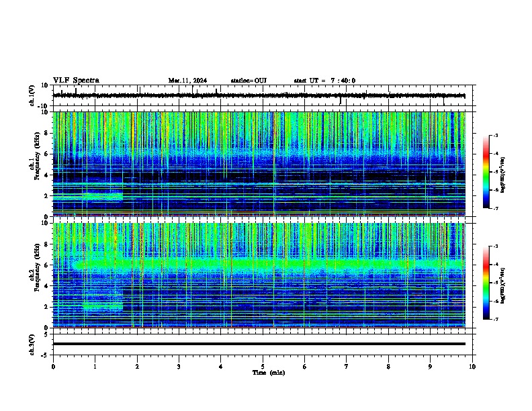Click the ch.1 spectrogram colorbar
The height and width of the screenshot is (411, 532).
(x=486, y=172)
